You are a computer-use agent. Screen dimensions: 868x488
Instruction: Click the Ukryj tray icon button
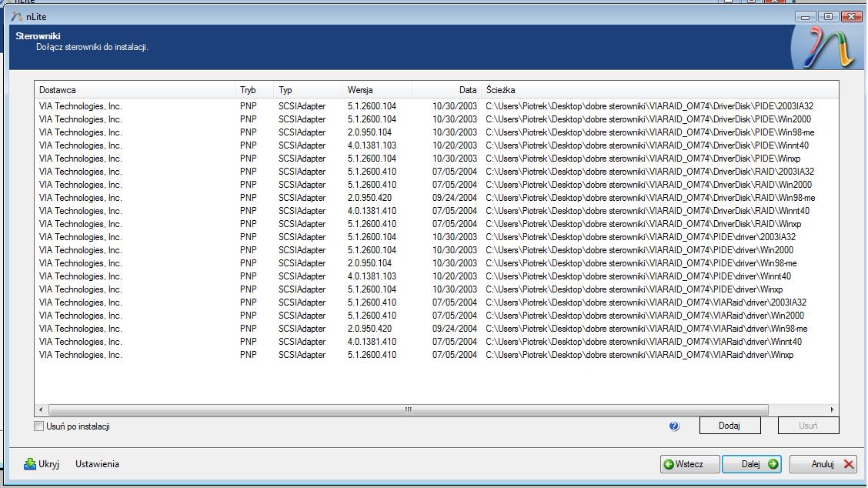pos(42,464)
